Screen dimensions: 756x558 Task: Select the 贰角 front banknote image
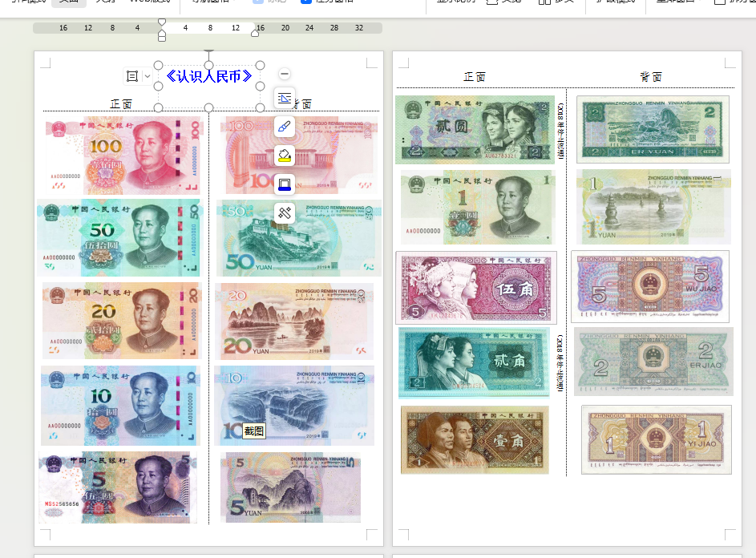(x=474, y=363)
